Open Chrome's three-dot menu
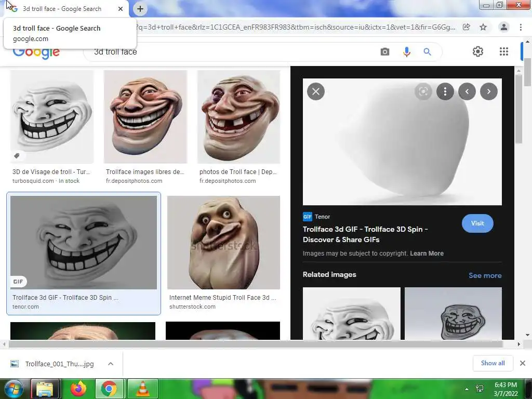 pyautogui.click(x=521, y=27)
